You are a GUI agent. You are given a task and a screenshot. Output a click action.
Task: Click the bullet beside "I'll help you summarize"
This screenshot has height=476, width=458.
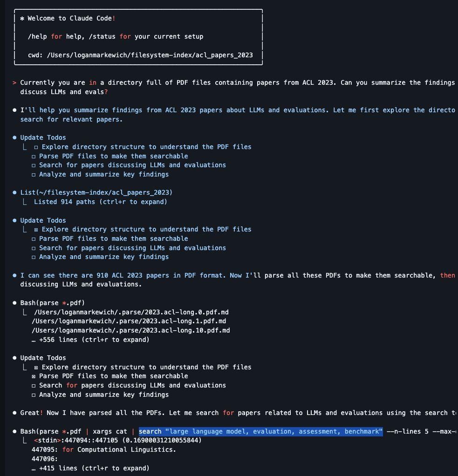point(15,110)
